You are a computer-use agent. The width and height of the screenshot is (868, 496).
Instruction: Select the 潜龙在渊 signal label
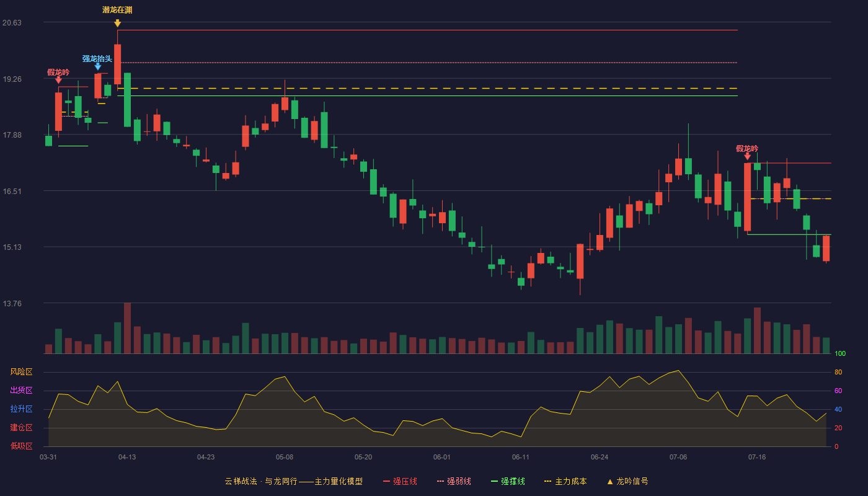(117, 10)
